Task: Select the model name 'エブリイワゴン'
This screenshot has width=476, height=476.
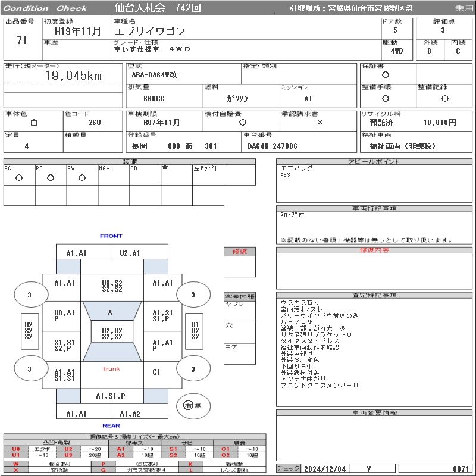Action: click(x=150, y=32)
